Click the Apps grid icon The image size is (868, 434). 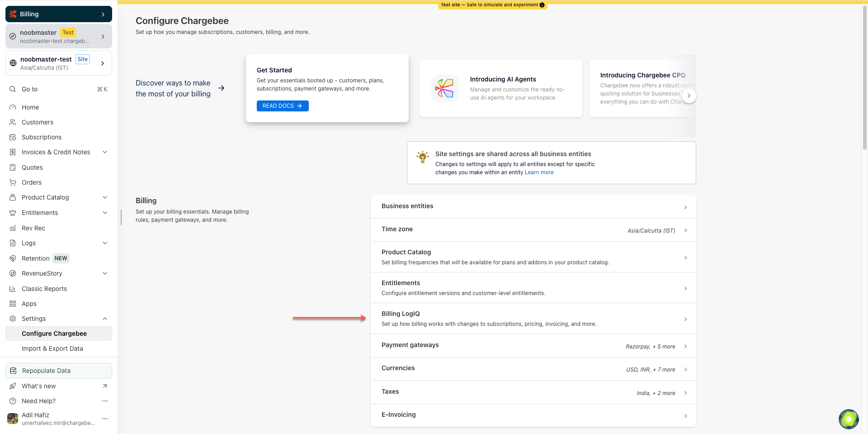point(13,304)
